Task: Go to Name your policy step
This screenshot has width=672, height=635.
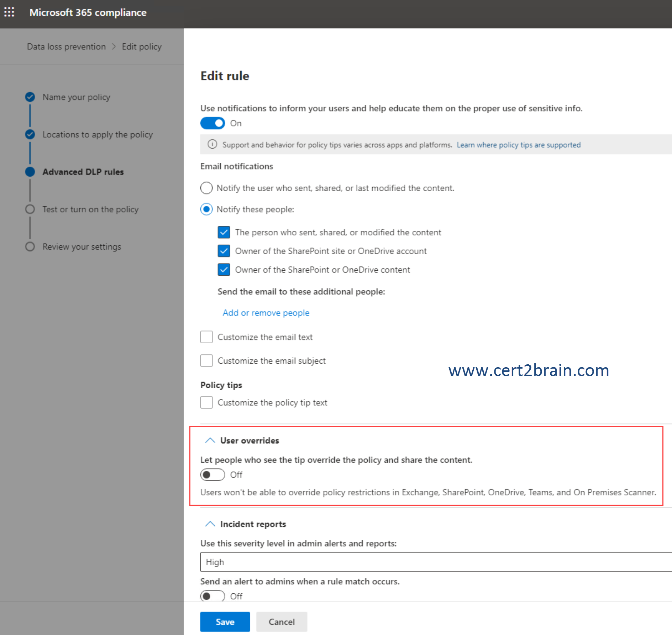Action: click(76, 97)
